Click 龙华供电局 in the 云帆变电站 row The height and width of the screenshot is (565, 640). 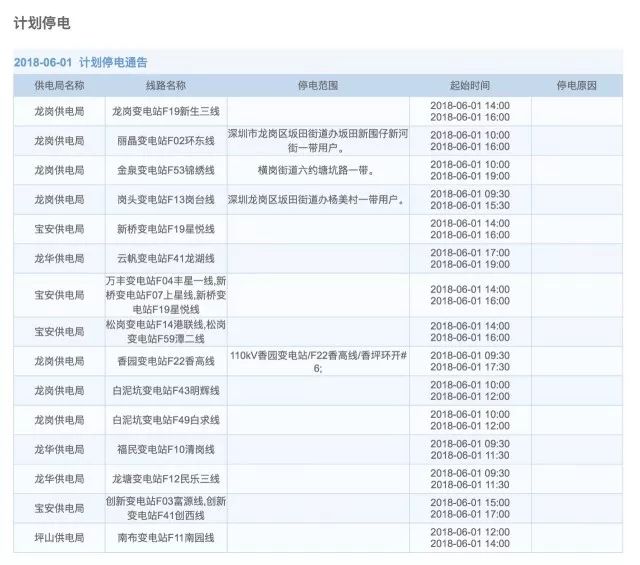[59, 258]
